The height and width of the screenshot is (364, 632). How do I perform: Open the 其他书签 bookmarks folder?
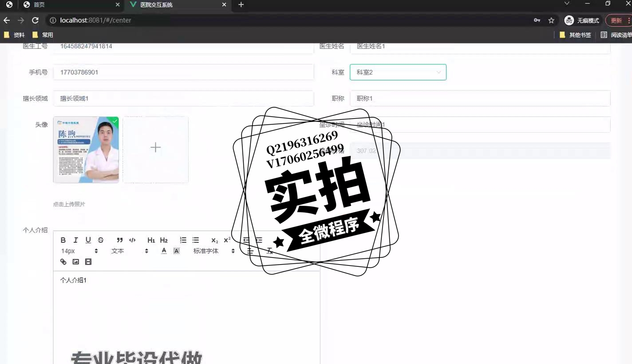tap(575, 35)
